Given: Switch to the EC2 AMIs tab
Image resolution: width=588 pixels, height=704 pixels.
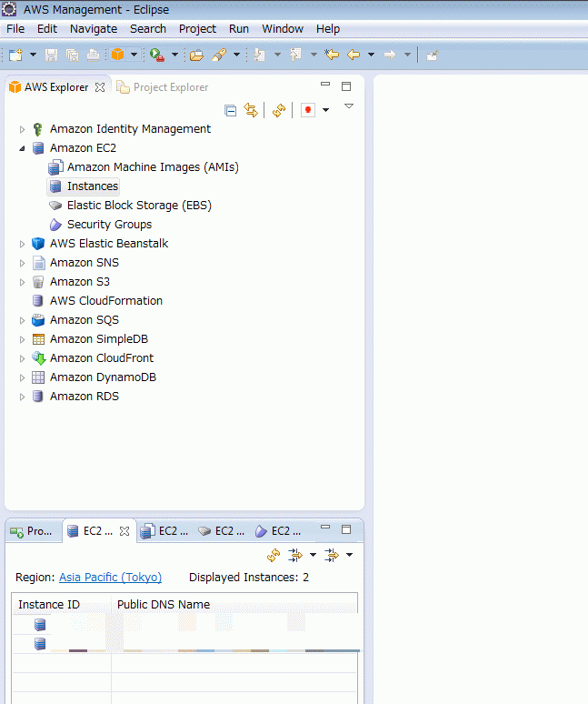Looking at the screenshot, I should coord(164,531).
